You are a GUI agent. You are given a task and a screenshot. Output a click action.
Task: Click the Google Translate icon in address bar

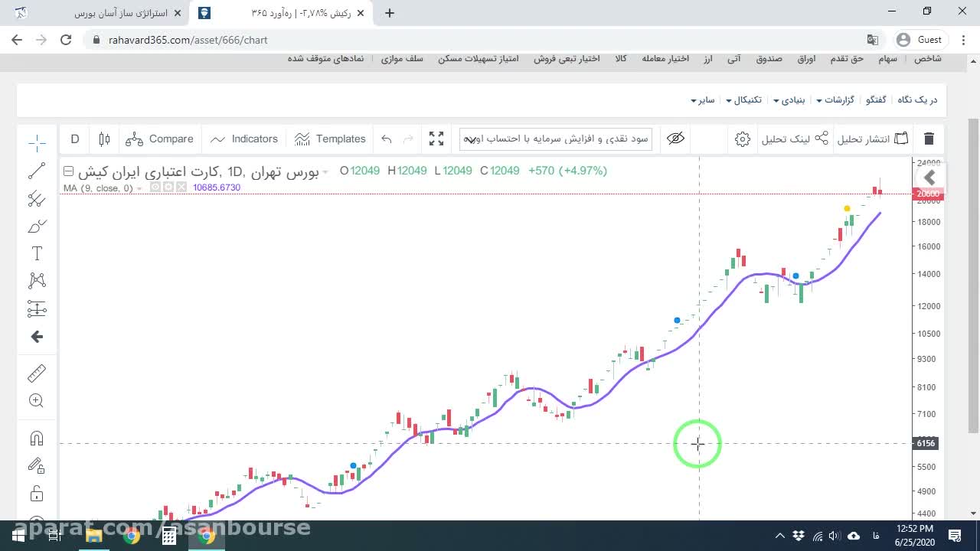(872, 40)
